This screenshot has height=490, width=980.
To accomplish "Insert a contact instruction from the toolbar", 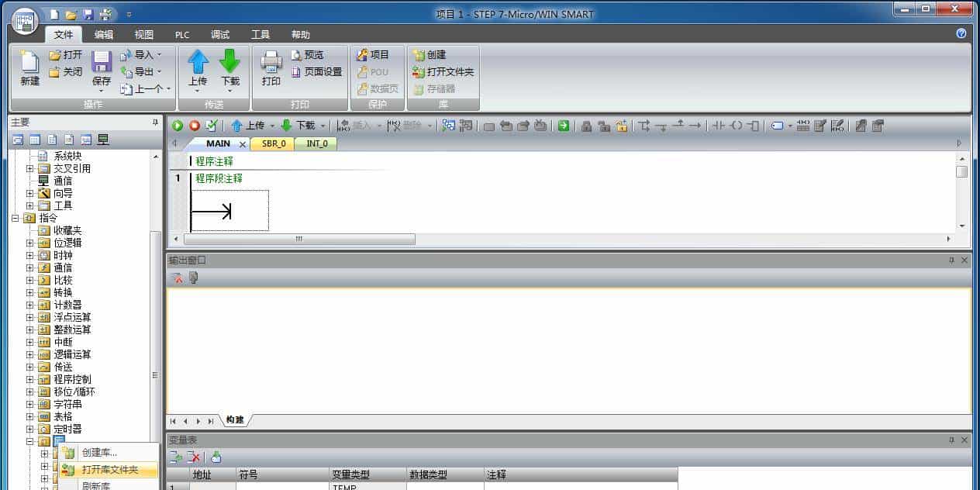I will (719, 126).
